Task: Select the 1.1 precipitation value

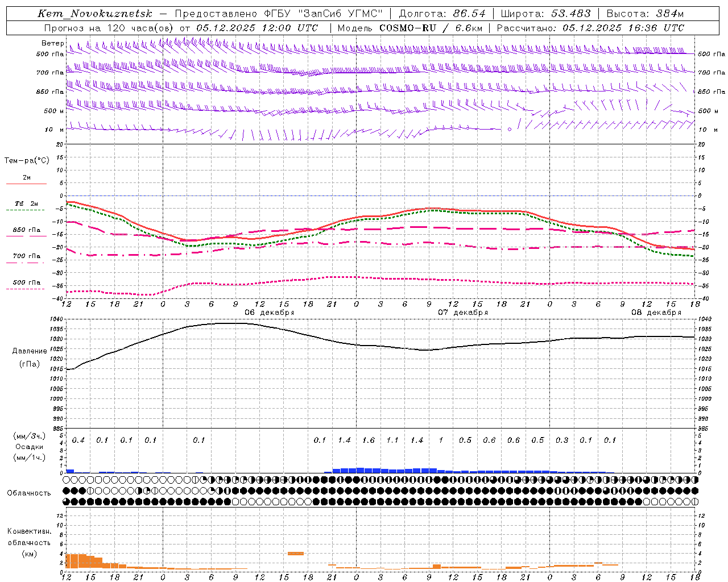Action: click(x=392, y=440)
